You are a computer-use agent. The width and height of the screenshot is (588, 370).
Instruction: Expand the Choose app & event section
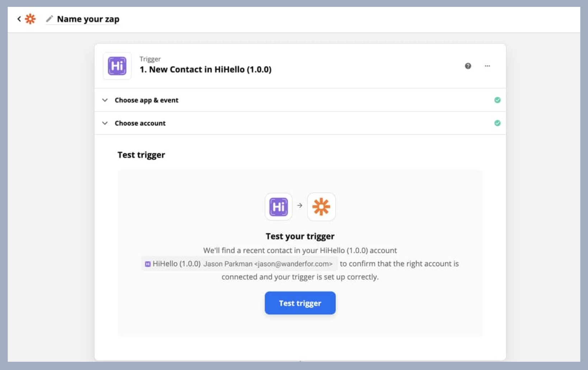pos(300,100)
